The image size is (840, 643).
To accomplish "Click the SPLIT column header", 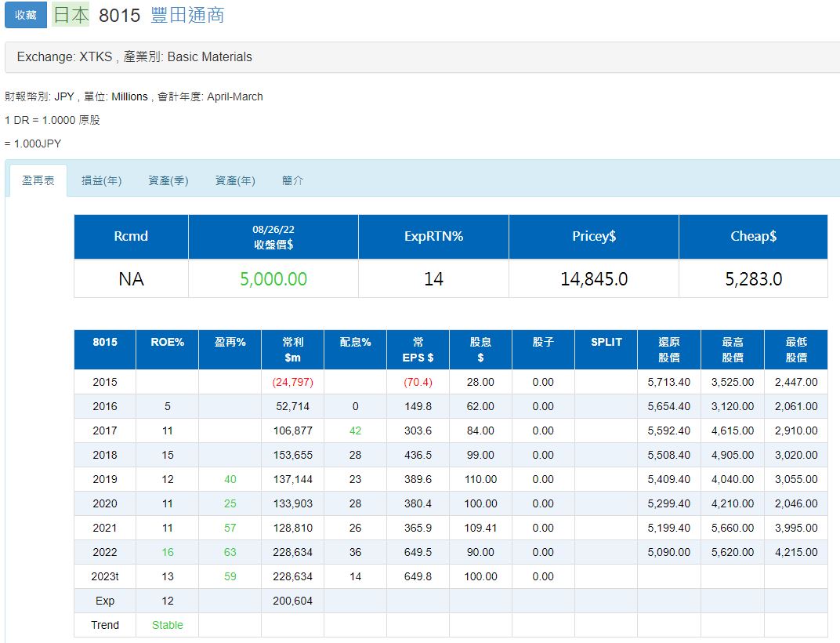I will 606,350.
